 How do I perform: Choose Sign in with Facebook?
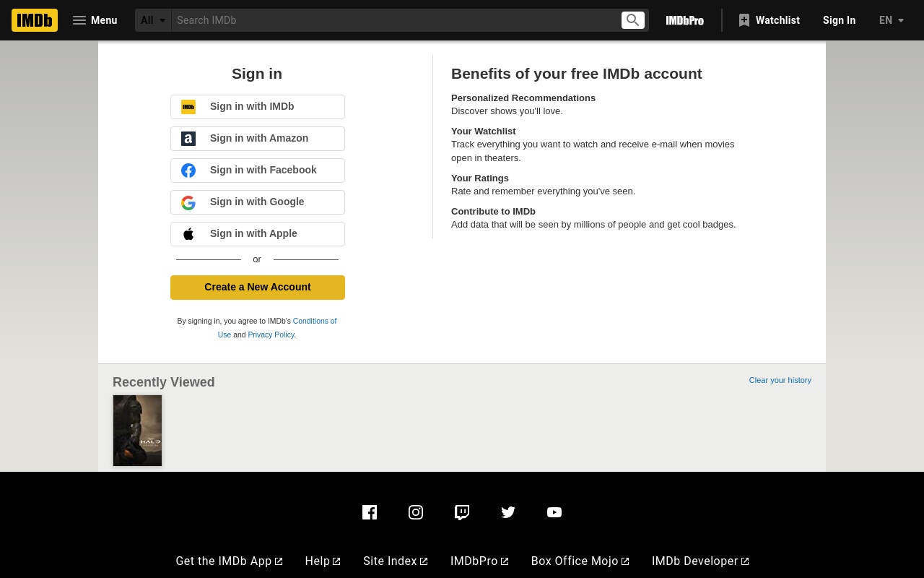258,171
